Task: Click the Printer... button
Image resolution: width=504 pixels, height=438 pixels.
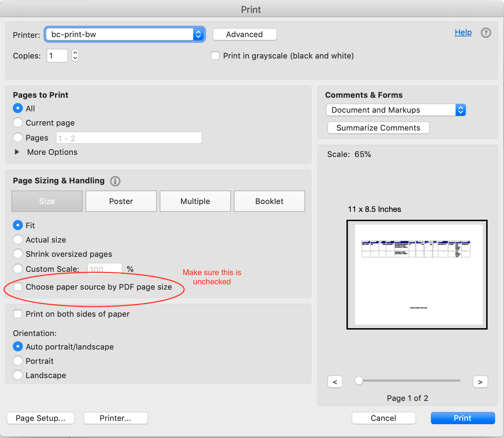Action: pyautogui.click(x=115, y=418)
